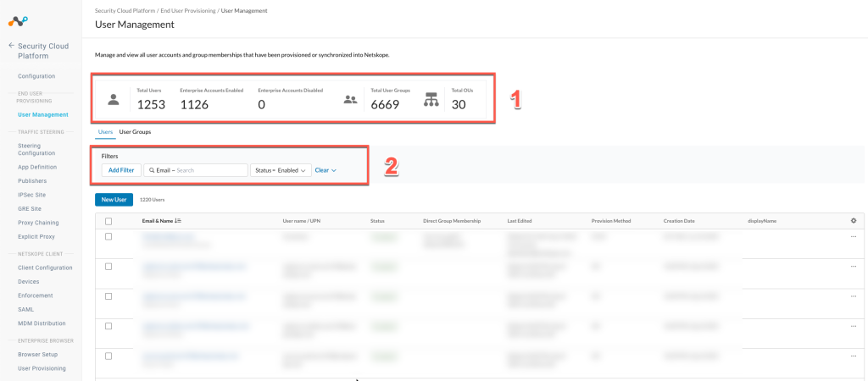Open the first row's three-dot menu
This screenshot has width=868, height=381.
coord(853,237)
